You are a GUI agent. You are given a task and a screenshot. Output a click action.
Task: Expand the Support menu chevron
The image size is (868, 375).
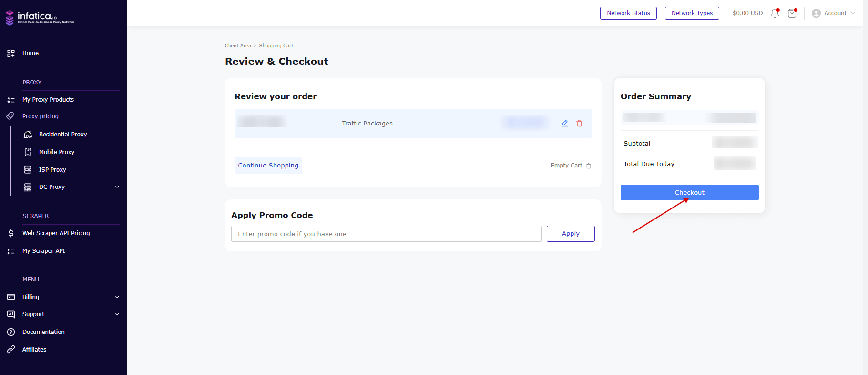click(x=117, y=314)
